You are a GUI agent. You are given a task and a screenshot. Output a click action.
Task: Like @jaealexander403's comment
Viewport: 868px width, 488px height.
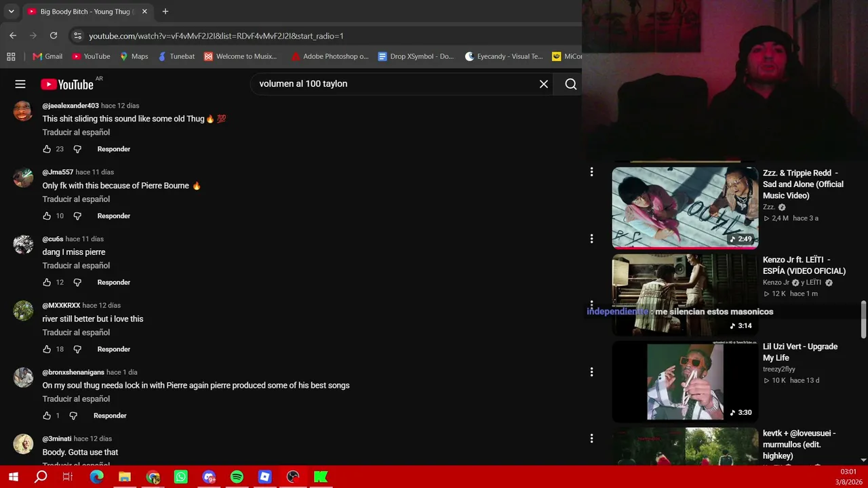(47, 149)
